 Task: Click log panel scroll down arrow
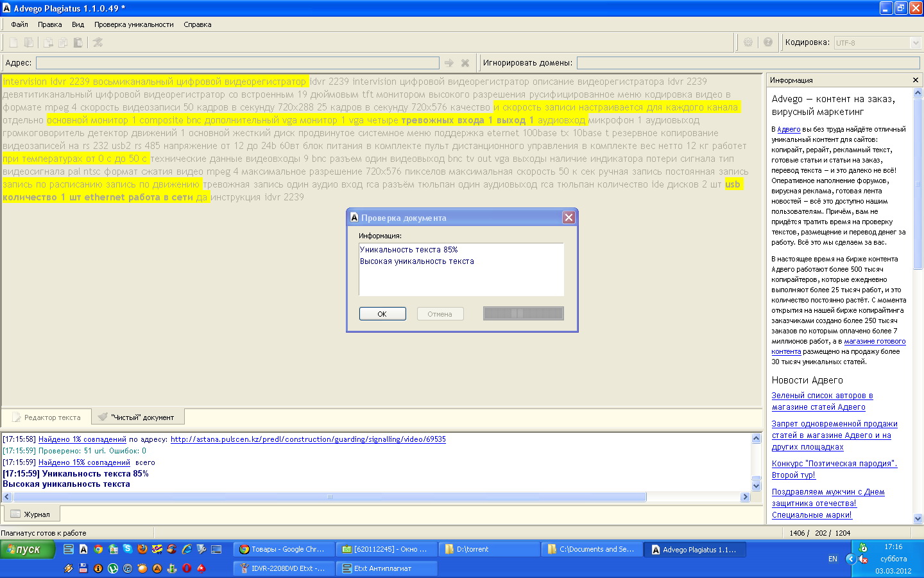756,486
